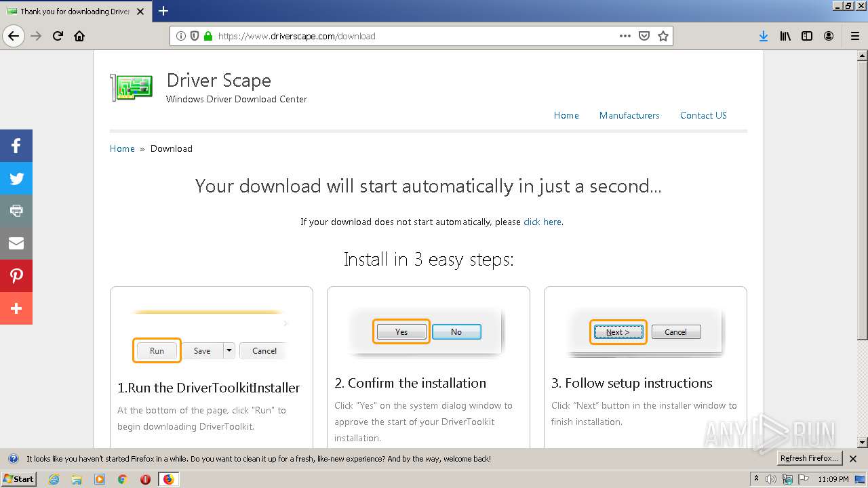868x488 pixels.
Task: Click the taskbar clock showing 11:09 PM
Action: (833, 479)
